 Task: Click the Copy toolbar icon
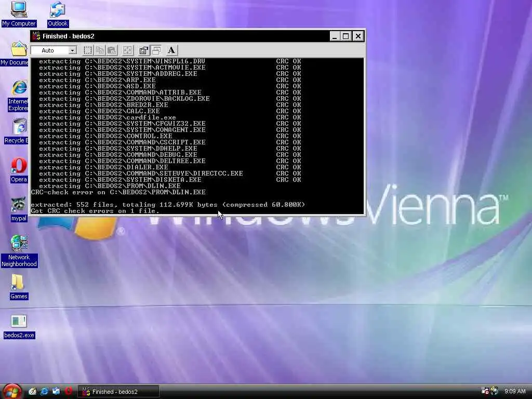(x=100, y=50)
